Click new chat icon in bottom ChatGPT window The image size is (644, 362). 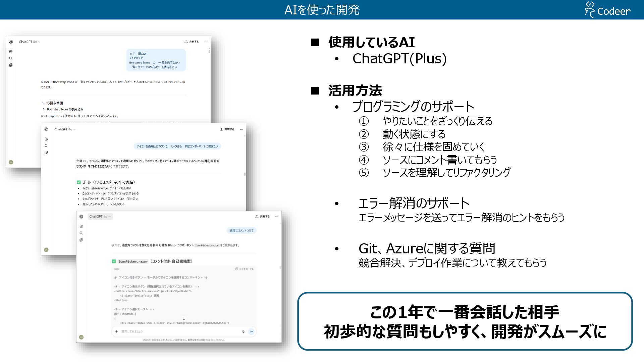(81, 226)
